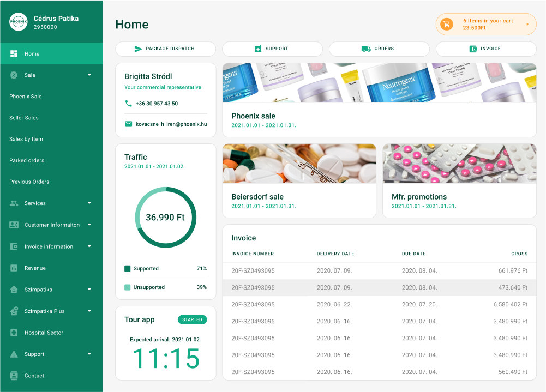Click the 'DELIVERY DATE' column header
546x392 pixels.
coord(335,254)
